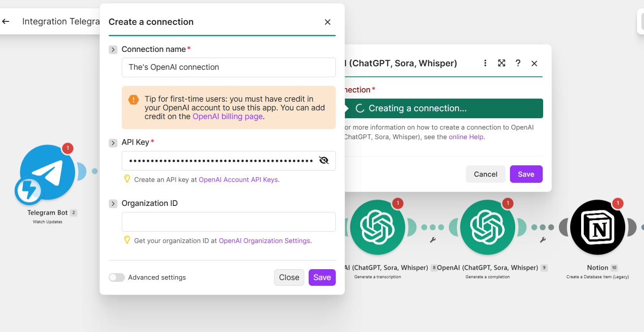The height and width of the screenshot is (332, 644).
Task: Click error badge on the Generate a completion module
Action: (507, 203)
